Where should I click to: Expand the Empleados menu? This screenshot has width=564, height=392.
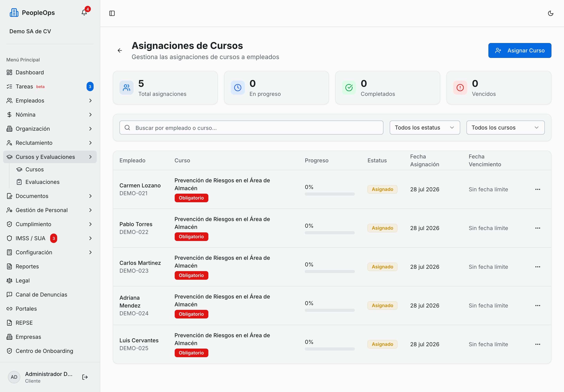click(50, 101)
